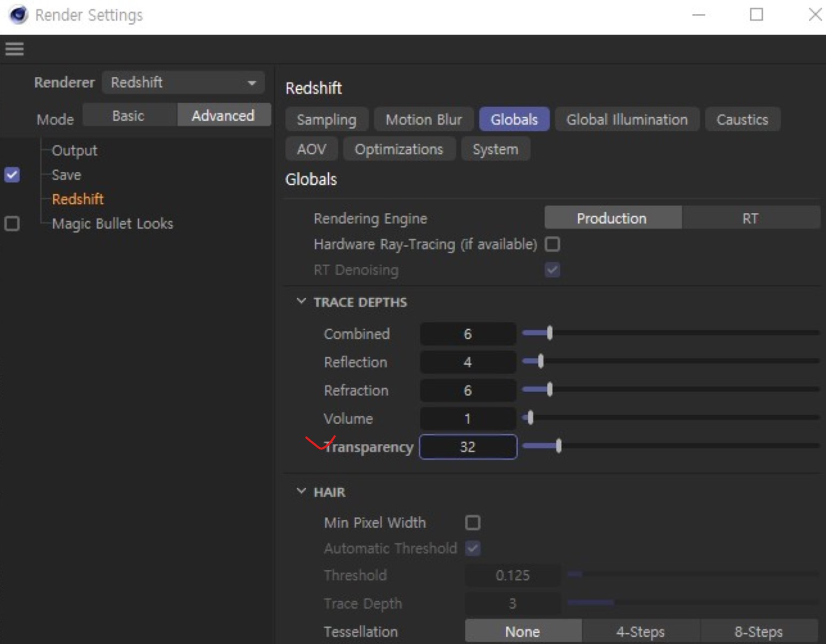Select Magic Bullet Looks tree item
Screen dimensions: 826x644
pyautogui.click(x=113, y=224)
